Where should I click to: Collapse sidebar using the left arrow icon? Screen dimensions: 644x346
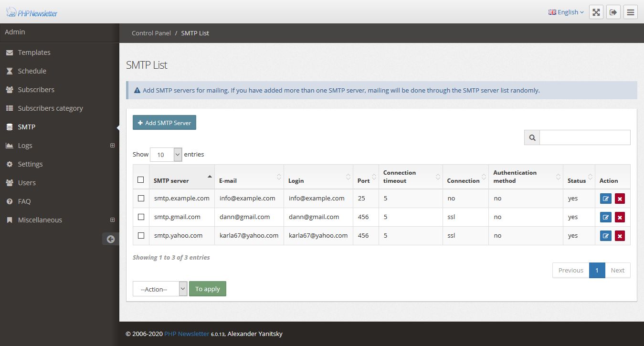(111, 239)
